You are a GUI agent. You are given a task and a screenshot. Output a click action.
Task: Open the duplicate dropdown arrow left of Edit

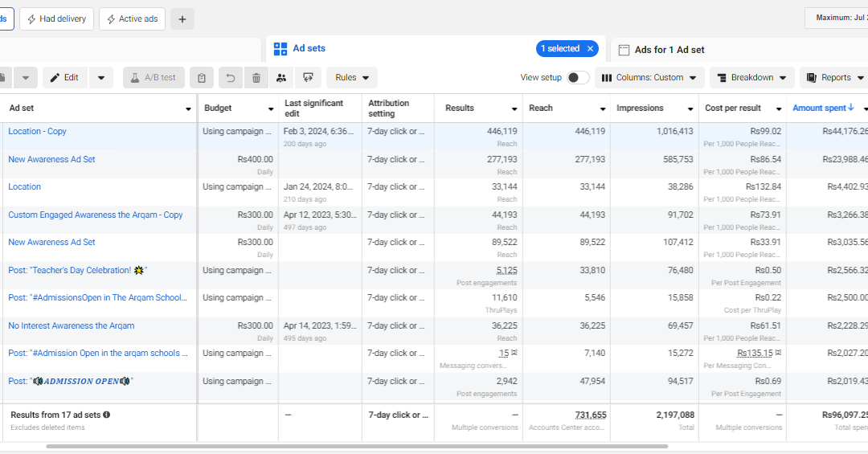(x=26, y=78)
